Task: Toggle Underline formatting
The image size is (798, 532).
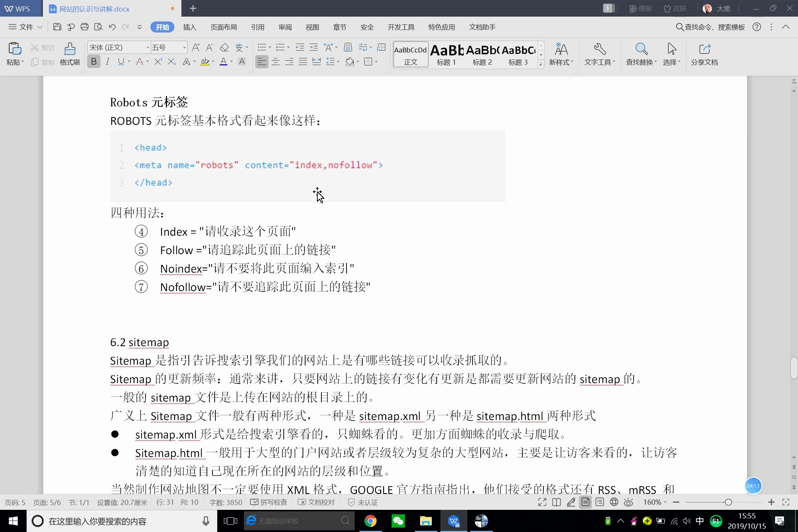Action: [121, 62]
